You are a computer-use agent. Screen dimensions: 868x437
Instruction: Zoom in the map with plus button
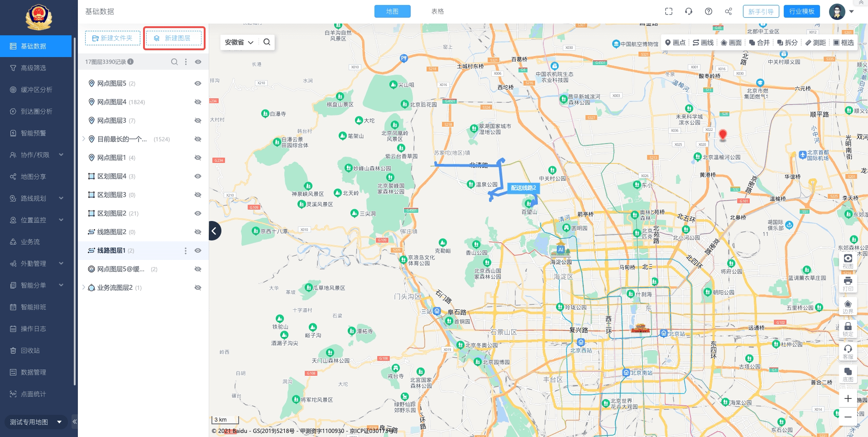pos(848,399)
